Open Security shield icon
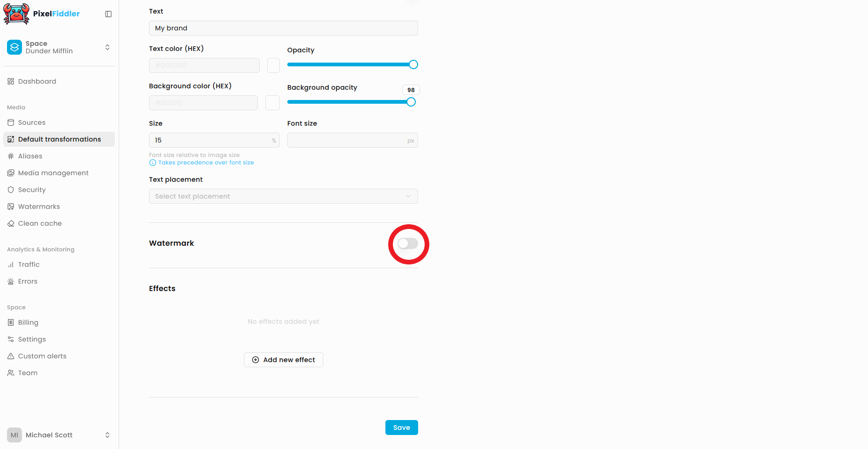868x449 pixels. [x=11, y=190]
